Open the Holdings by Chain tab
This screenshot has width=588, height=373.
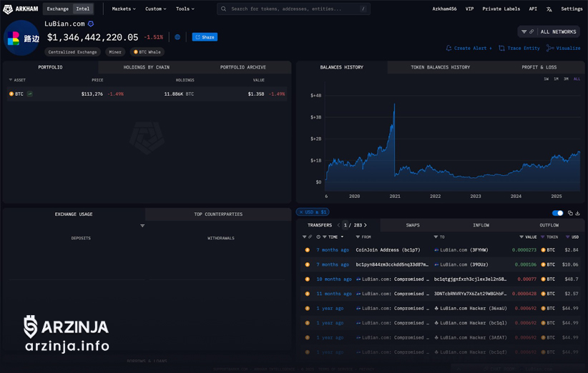pyautogui.click(x=147, y=67)
